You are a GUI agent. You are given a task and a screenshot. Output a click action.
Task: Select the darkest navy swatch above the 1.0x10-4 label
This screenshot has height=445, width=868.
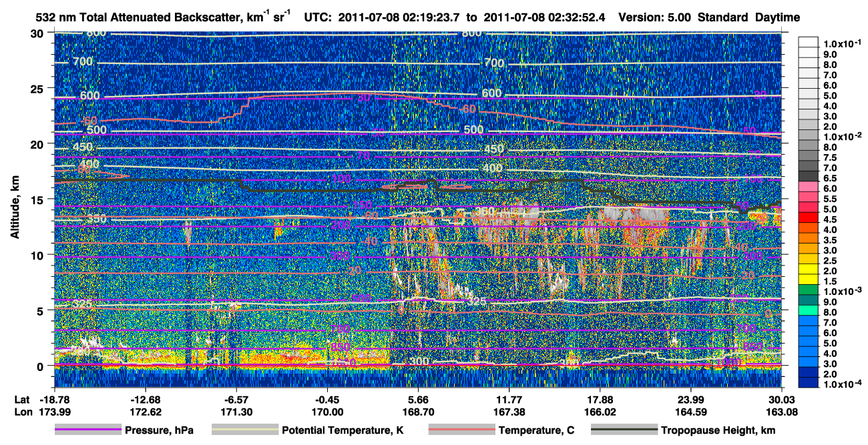[x=808, y=384]
